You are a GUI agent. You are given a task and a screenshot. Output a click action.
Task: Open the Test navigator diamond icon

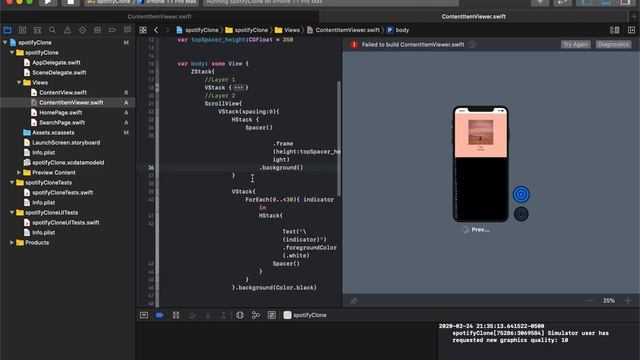pos(82,30)
